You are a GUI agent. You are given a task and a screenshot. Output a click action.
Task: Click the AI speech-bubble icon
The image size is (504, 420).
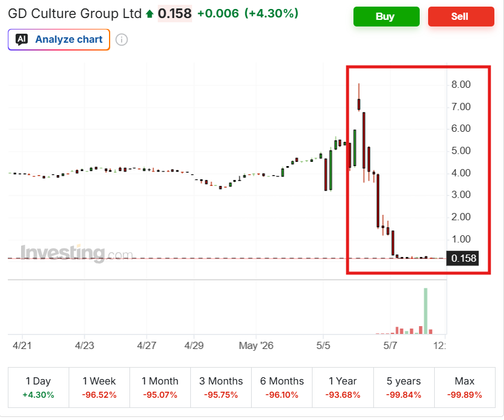[22, 40]
